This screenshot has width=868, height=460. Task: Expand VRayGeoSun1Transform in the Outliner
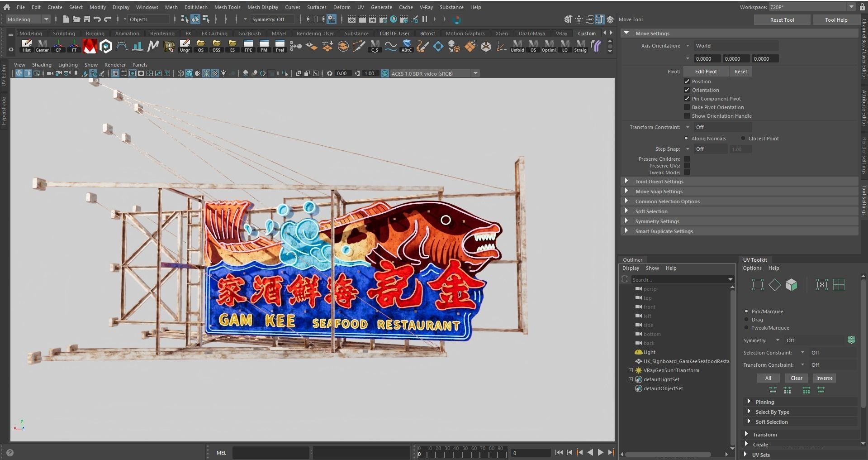pos(631,370)
